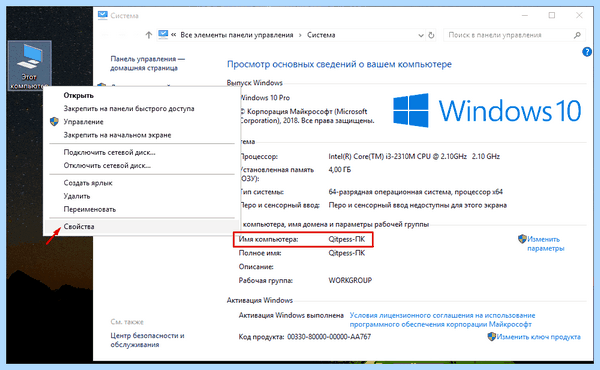Click the computer name 'Qitpess-ПК' value
The height and width of the screenshot is (370, 600).
click(x=347, y=240)
